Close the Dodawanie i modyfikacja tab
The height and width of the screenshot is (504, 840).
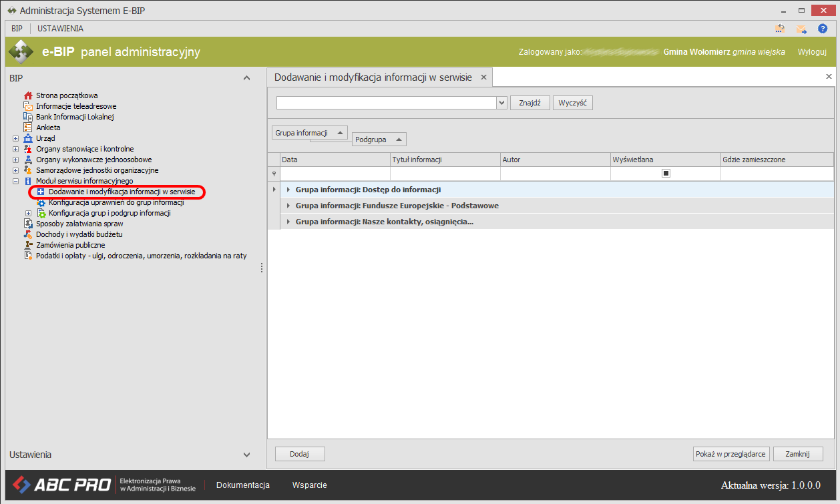pos(484,77)
